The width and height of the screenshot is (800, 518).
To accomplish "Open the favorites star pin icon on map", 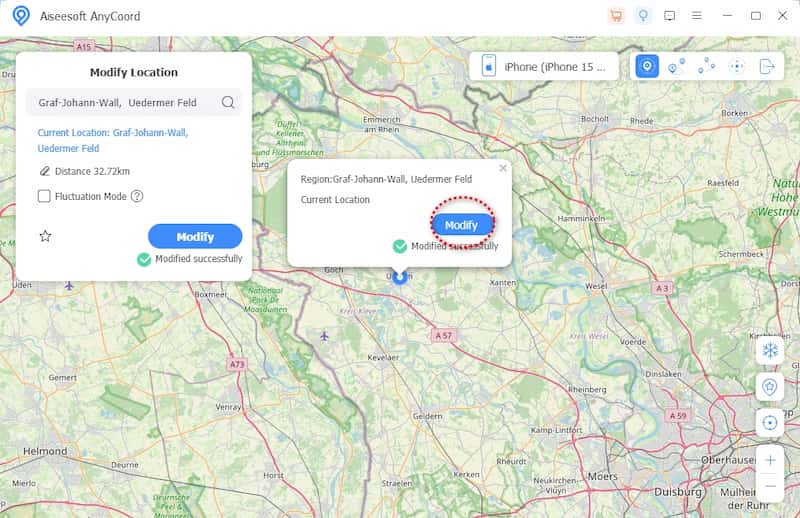I will pyautogui.click(x=769, y=386).
